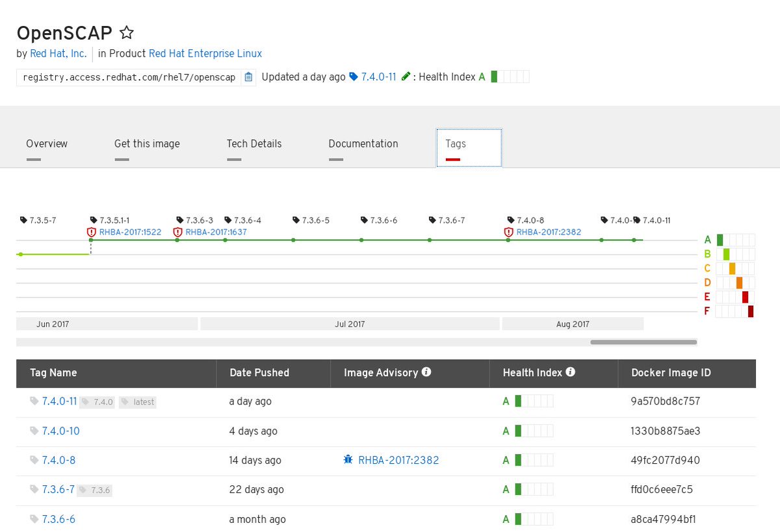The image size is (780, 532).
Task: Click Docker image ID a8ca47994bf1
Action: 664,519
